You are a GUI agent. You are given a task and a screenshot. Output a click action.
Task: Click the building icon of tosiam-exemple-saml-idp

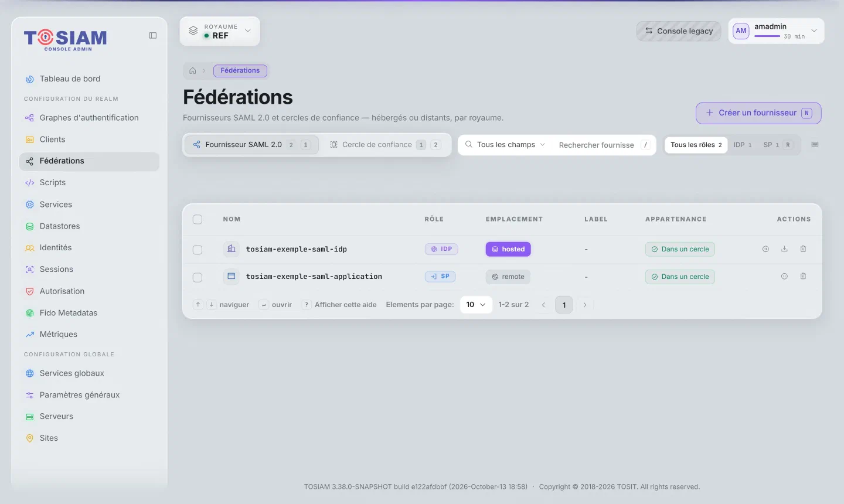click(232, 249)
